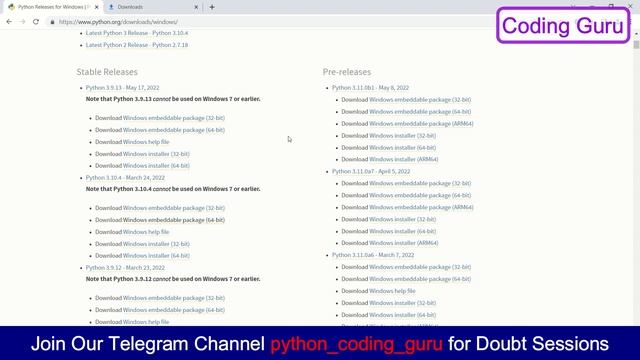Download Python 3.11.0a6 Windows help file

point(392,291)
